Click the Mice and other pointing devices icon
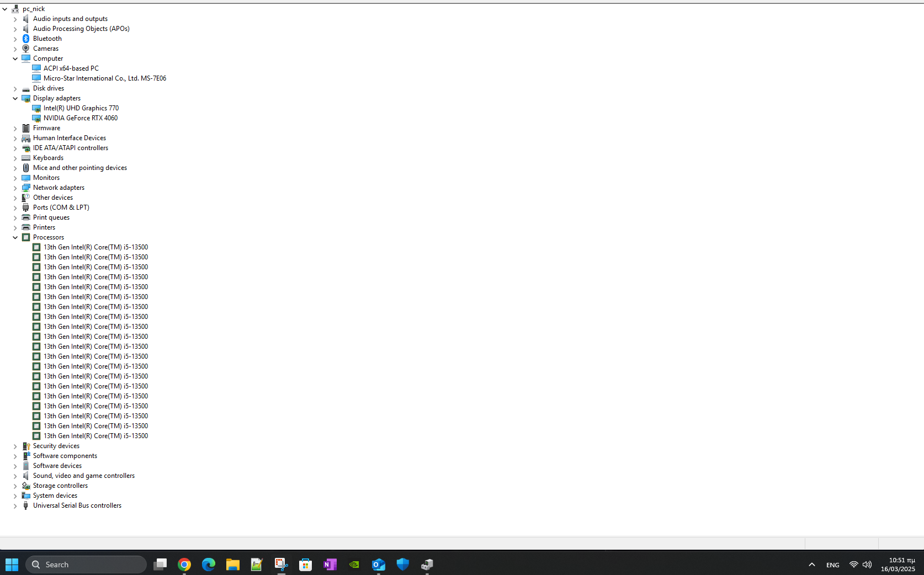Screen dimensions: 924x575 coord(26,168)
